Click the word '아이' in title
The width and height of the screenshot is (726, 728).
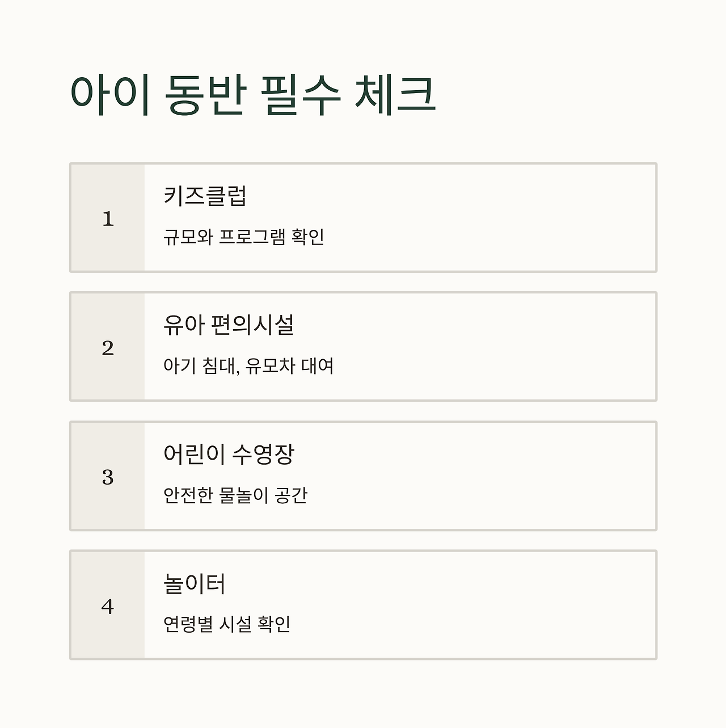tap(110, 95)
